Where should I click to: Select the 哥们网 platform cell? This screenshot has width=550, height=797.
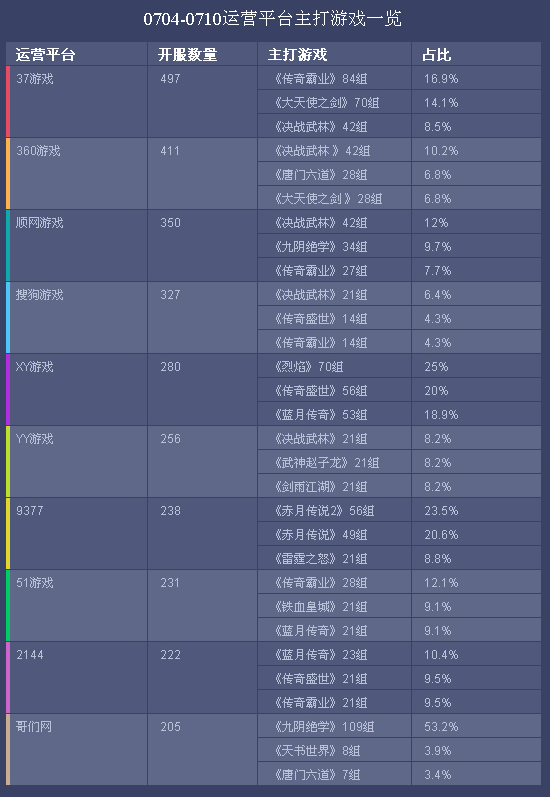[79, 750]
